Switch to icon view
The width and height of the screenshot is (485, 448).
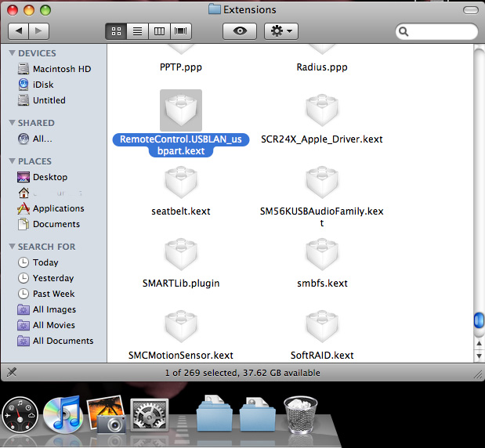point(116,31)
